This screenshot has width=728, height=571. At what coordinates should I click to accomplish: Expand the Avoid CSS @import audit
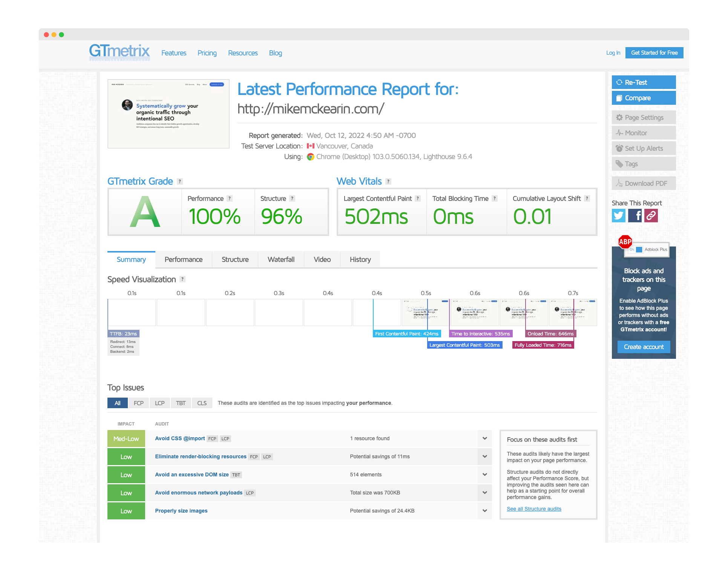coord(485,438)
